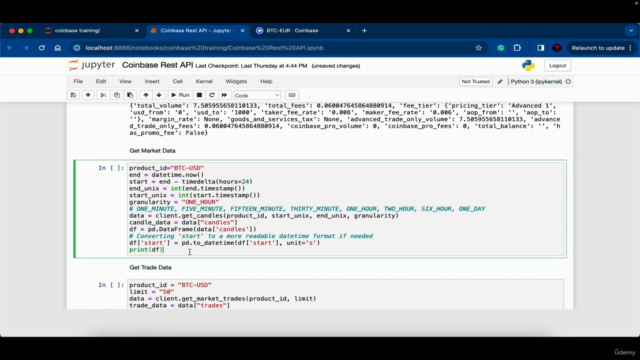
Task: Open a new browser tab
Action: point(364,31)
